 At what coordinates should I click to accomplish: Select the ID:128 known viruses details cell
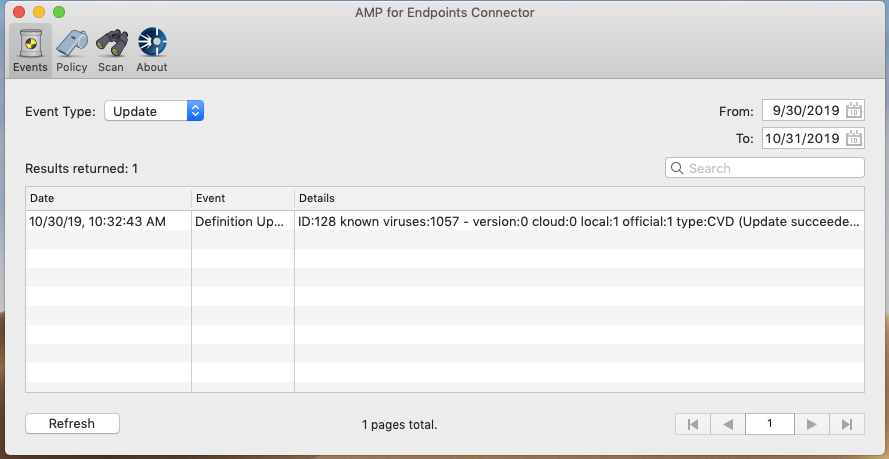579,222
